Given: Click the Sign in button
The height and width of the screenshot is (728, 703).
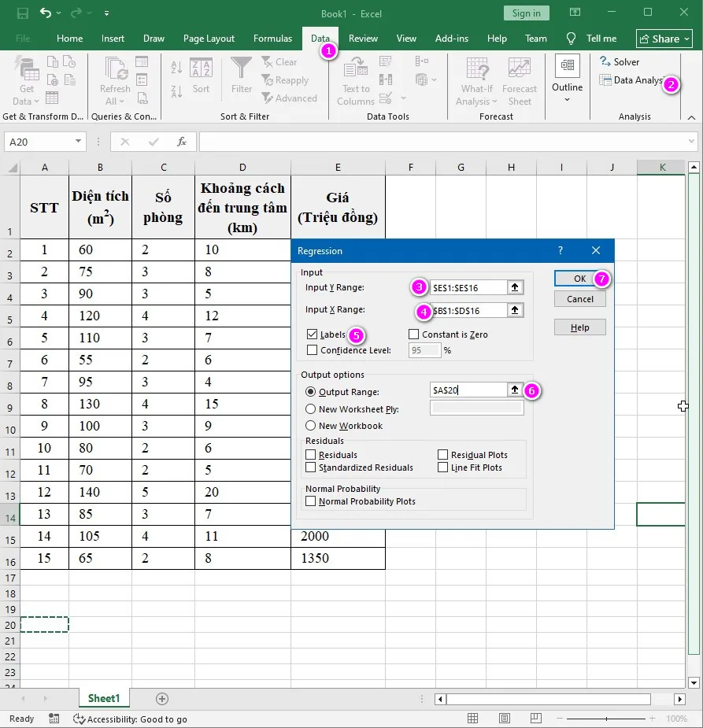Looking at the screenshot, I should click(525, 13).
